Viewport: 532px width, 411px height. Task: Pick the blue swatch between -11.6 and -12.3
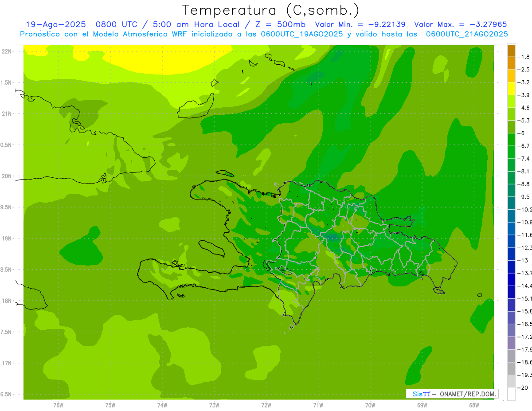(511, 241)
